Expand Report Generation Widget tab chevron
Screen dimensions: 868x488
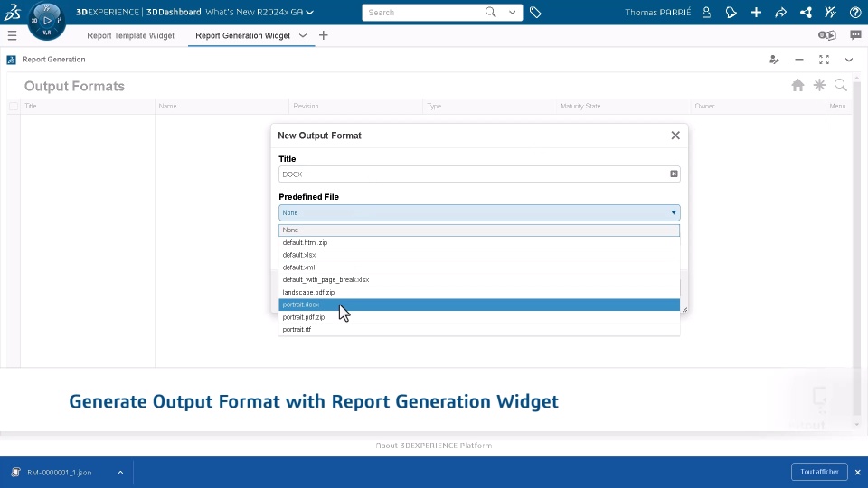[303, 35]
